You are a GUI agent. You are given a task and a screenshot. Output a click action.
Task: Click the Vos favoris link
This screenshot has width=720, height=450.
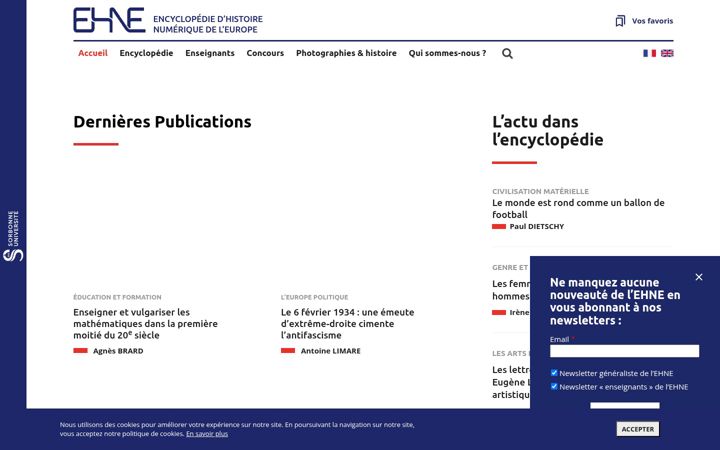652,21
